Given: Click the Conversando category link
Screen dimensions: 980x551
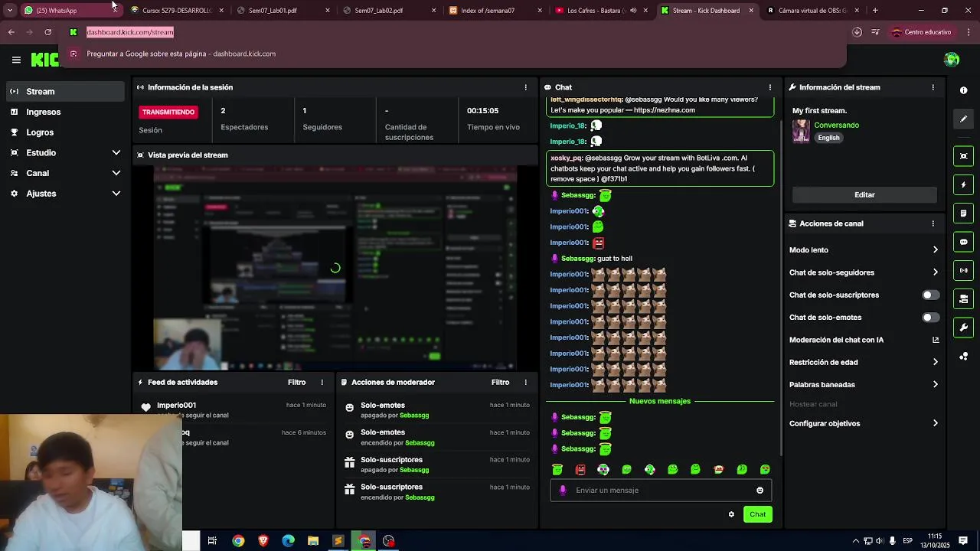Looking at the screenshot, I should (x=836, y=125).
